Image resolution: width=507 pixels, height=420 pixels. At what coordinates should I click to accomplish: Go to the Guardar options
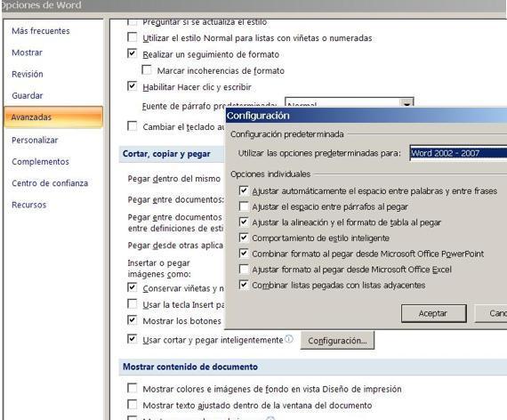(28, 96)
